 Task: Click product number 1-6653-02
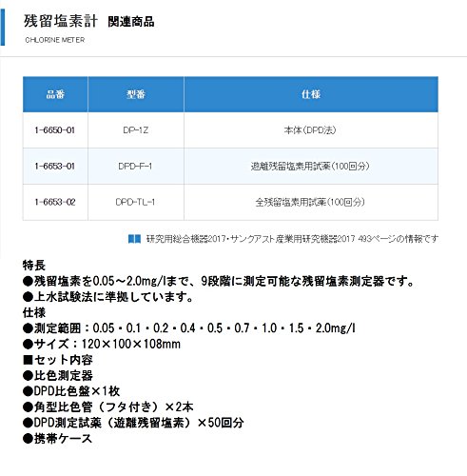click(x=55, y=202)
